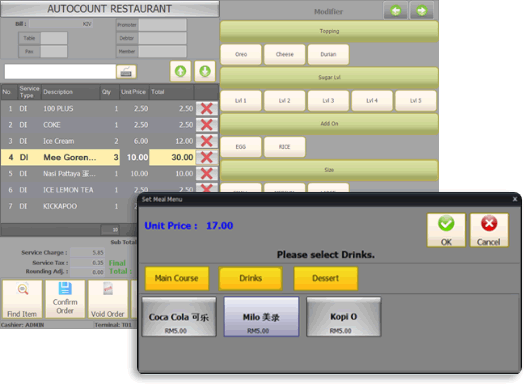
Task: Close the Set Meal Menu window
Action: (x=515, y=199)
